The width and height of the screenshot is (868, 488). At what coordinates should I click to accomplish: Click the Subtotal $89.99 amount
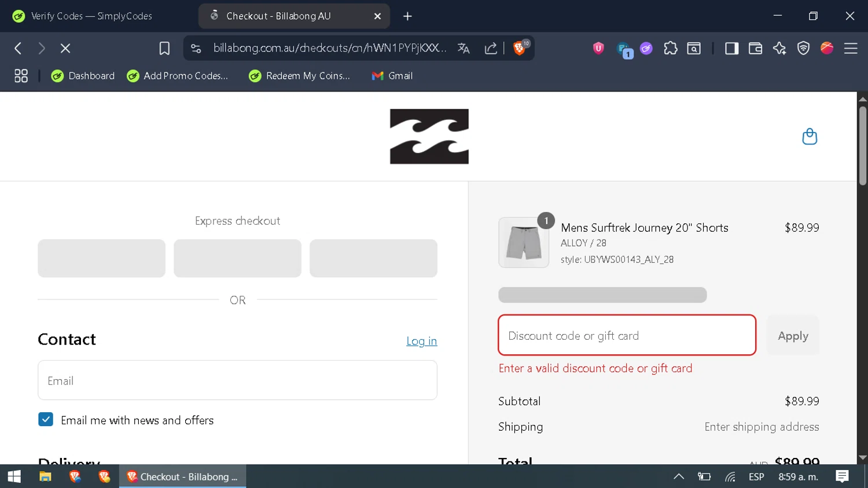(x=801, y=401)
